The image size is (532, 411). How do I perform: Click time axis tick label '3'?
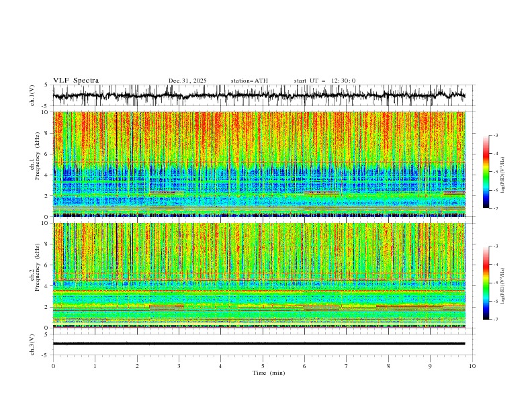179,366
